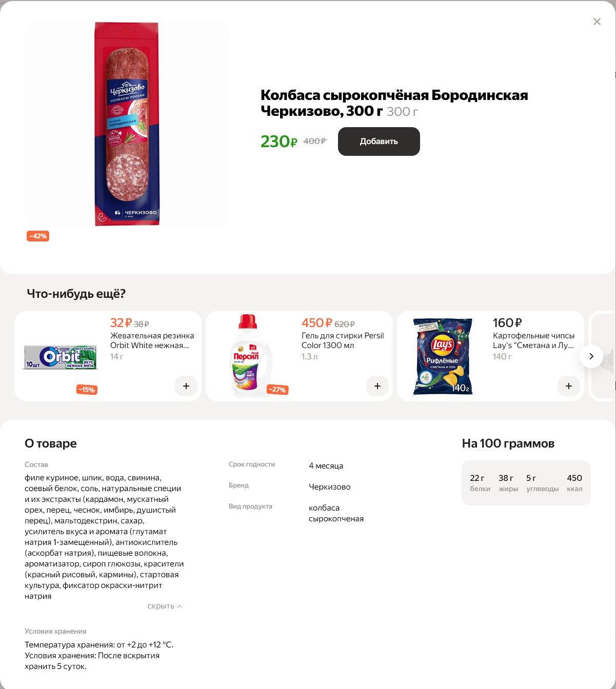The width and height of the screenshot is (616, 689).
Task: Add Orbit White gum with the plus icon
Action: click(x=186, y=386)
